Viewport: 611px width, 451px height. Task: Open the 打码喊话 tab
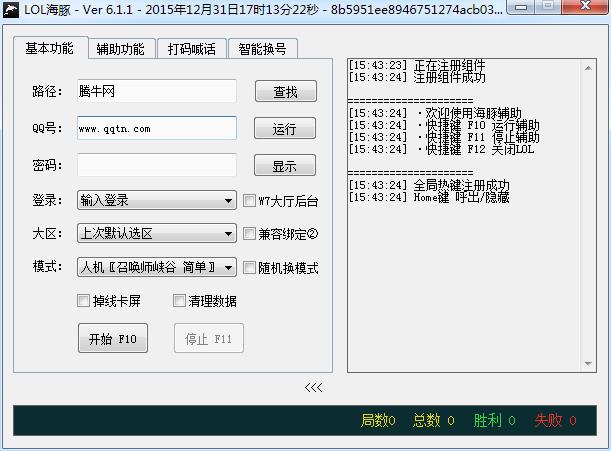[x=191, y=49]
